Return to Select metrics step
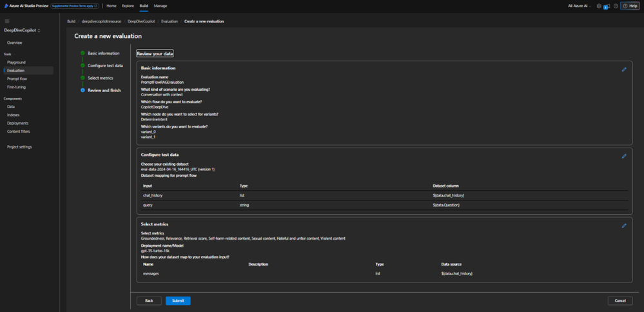 coord(100,78)
